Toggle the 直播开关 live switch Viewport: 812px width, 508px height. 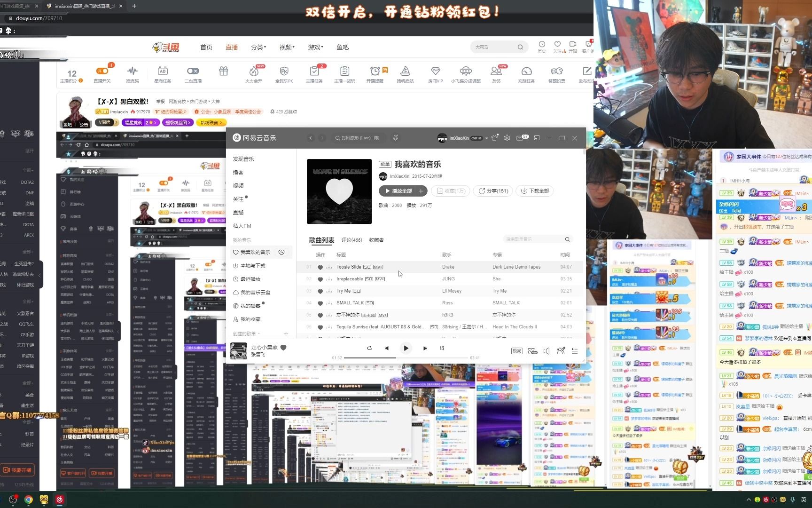click(x=102, y=71)
